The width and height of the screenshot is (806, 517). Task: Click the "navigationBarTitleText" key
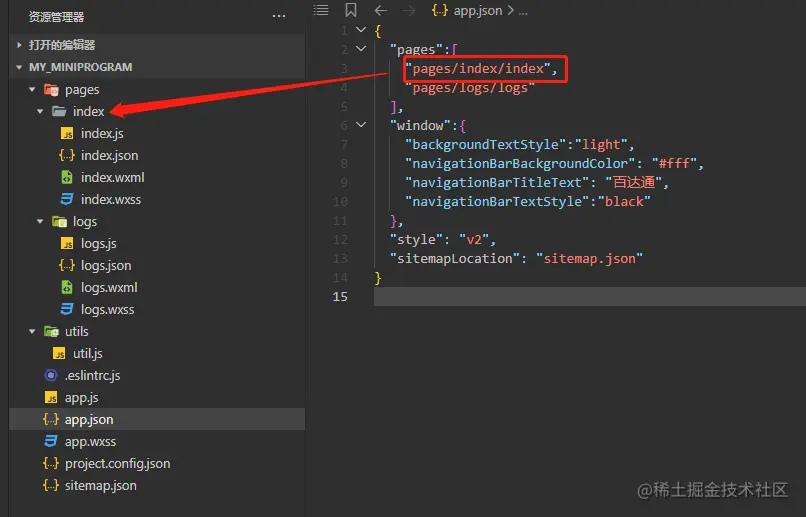click(497, 182)
